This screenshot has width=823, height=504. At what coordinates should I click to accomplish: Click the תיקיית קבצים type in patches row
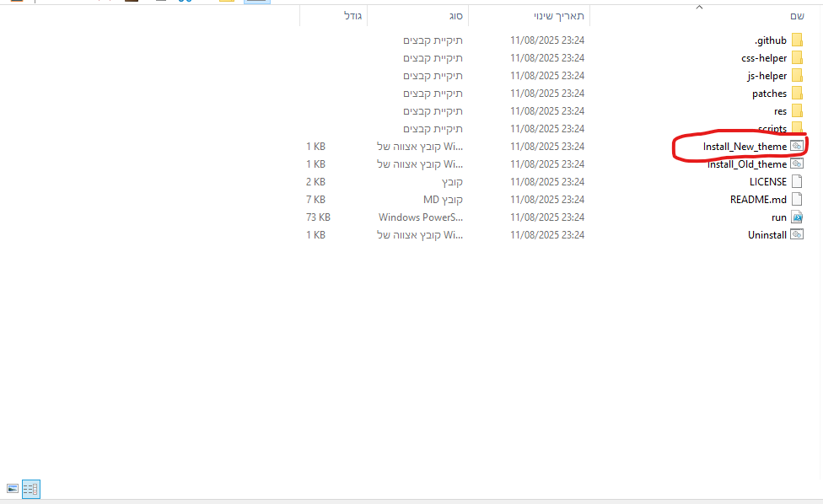coord(433,94)
